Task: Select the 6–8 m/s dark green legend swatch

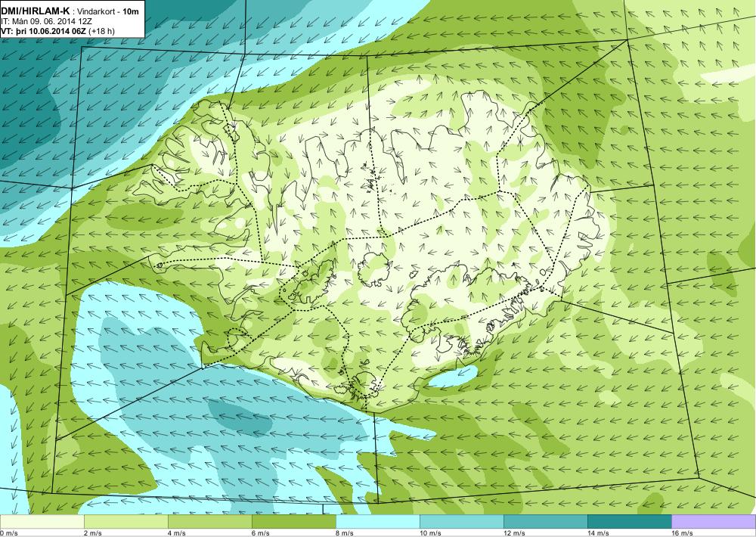Action: tap(293, 522)
